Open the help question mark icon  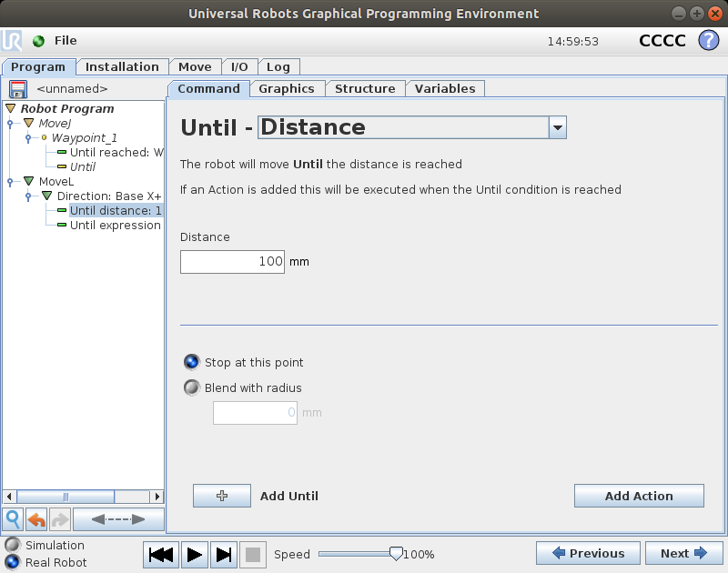pos(708,41)
